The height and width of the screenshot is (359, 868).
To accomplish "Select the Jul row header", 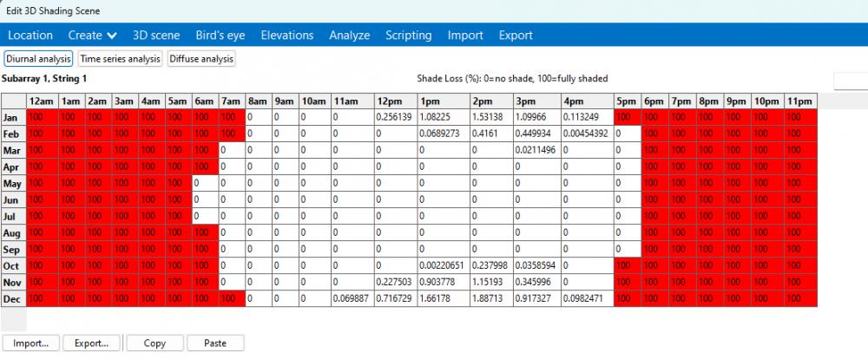I will click(x=14, y=216).
